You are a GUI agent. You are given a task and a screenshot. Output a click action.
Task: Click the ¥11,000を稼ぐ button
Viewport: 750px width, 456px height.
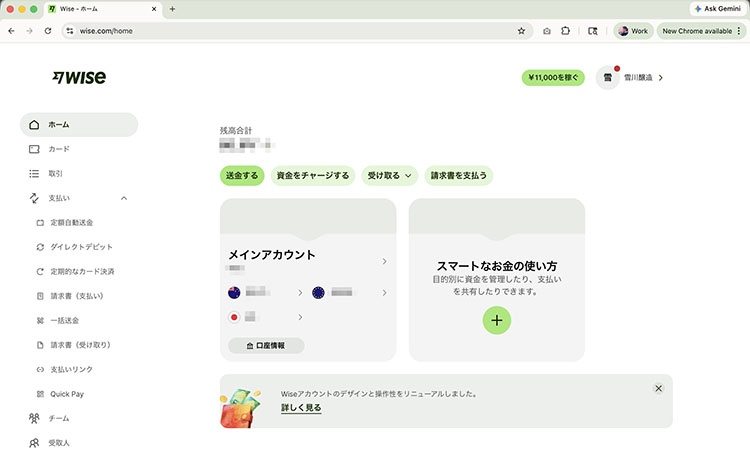pyautogui.click(x=553, y=77)
